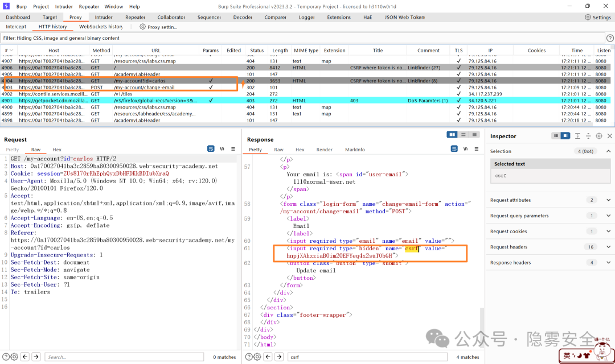Expand Response headers section

[x=608, y=263]
